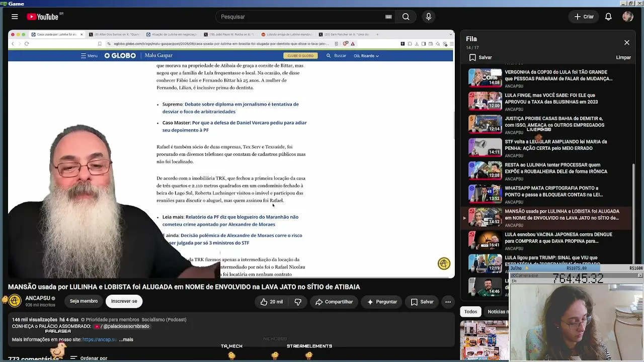Ask about the video with Perguntar
The width and height of the screenshot is (644, 362).
click(382, 302)
